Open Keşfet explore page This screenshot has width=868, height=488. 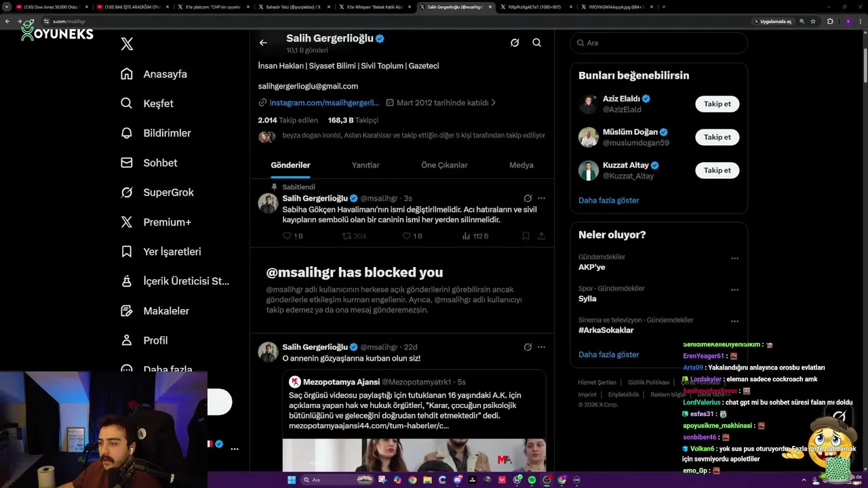pos(146,104)
